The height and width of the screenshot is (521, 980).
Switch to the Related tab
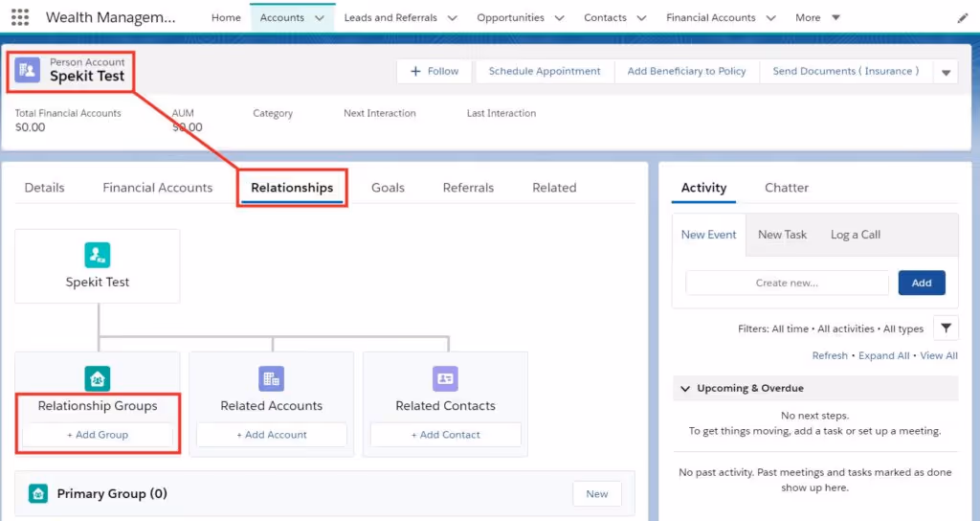(554, 188)
